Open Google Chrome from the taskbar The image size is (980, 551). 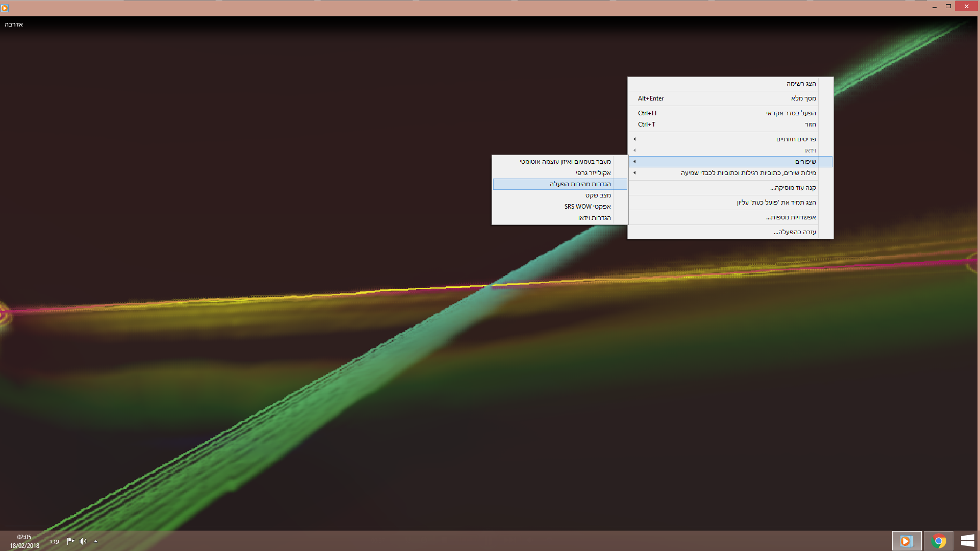pyautogui.click(x=938, y=541)
